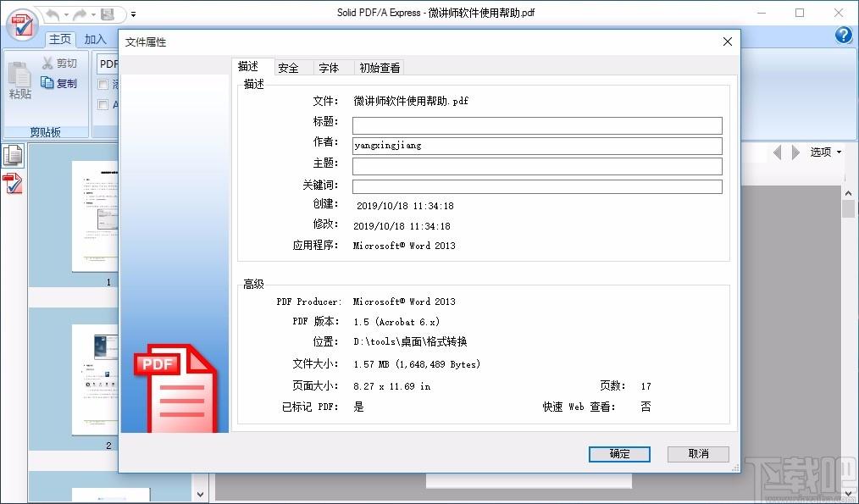This screenshot has width=859, height=504.
Task: Click the 主题 input field
Action: pyautogui.click(x=537, y=166)
